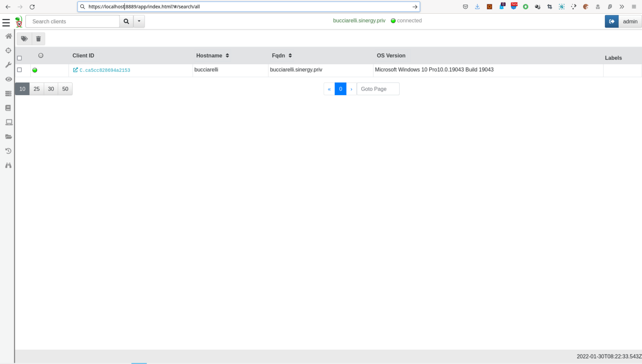Open the eye monitoring icon in the sidebar
The height and width of the screenshot is (364, 642).
[x=8, y=79]
